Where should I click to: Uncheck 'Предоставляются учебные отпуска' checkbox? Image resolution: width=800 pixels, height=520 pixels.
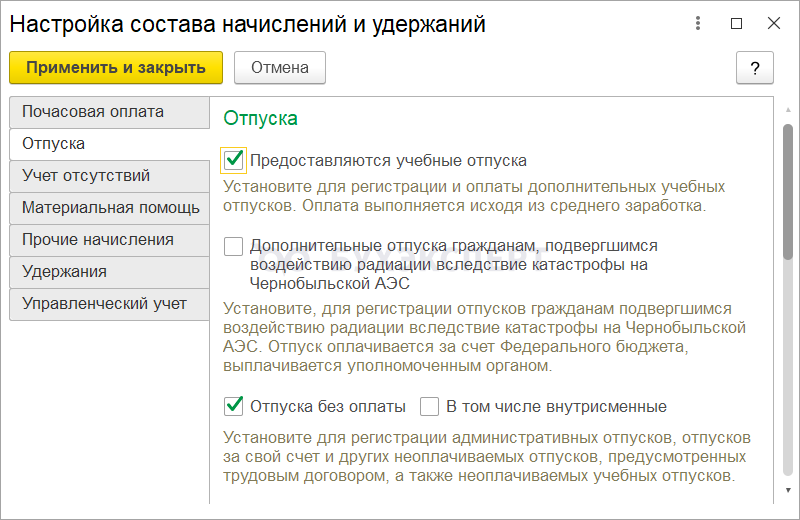[x=234, y=160]
